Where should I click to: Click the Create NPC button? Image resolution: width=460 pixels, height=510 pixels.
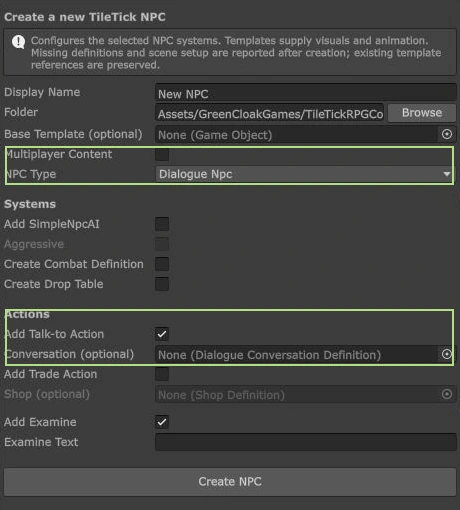230,482
